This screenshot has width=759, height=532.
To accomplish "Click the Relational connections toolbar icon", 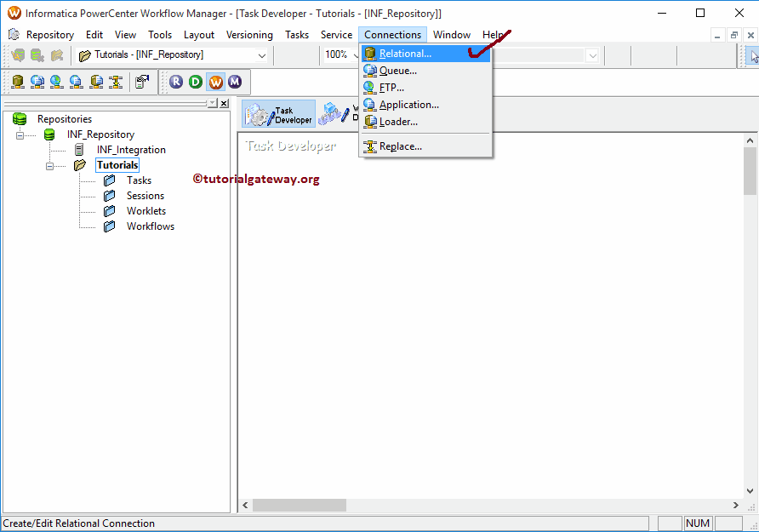I will [18, 82].
